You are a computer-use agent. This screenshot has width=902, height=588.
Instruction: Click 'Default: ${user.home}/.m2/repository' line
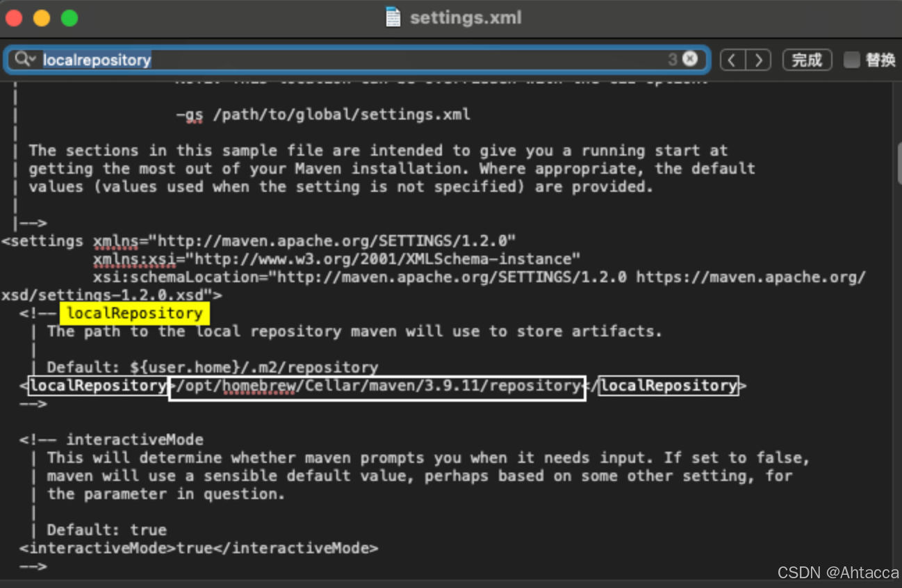pos(213,367)
